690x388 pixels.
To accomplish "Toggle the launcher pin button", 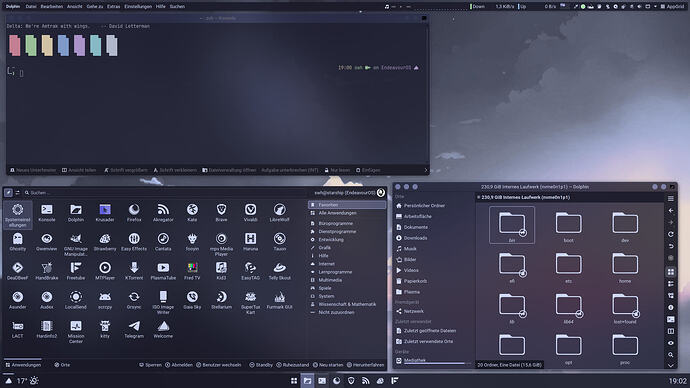I will coord(8,193).
